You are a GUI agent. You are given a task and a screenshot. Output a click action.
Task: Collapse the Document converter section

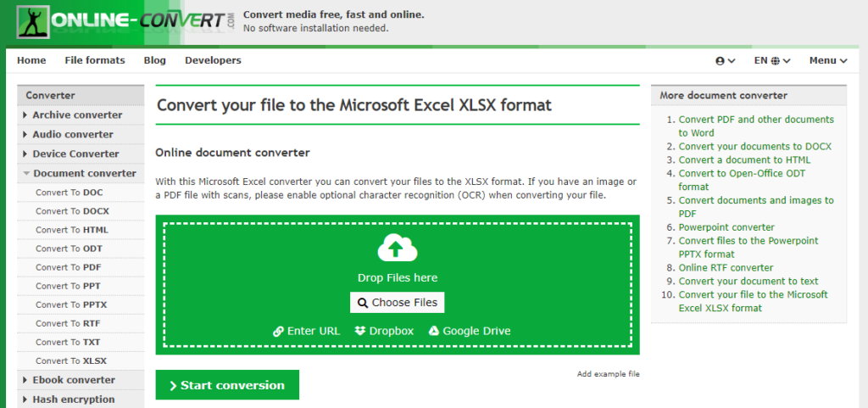81,173
